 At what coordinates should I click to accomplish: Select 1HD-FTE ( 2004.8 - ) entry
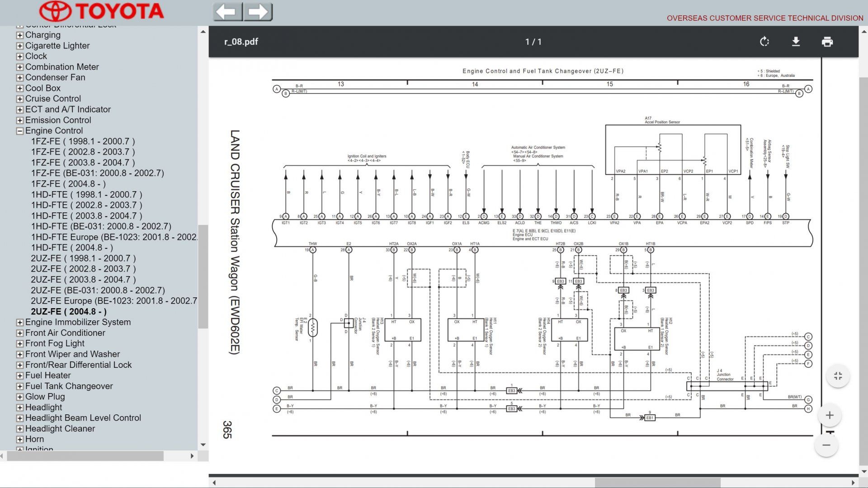(72, 248)
